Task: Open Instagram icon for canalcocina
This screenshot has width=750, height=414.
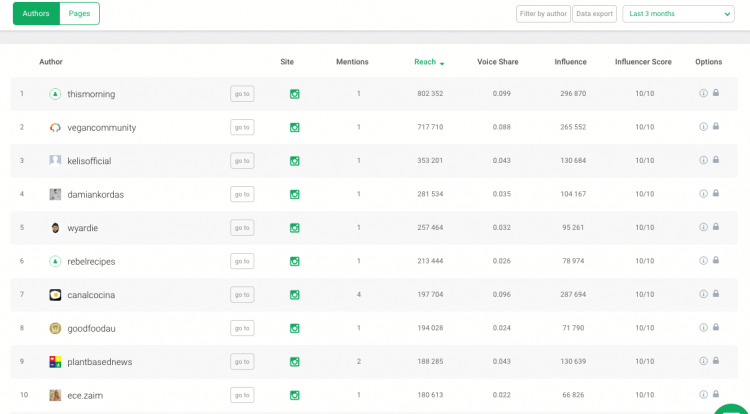Action: click(x=295, y=295)
